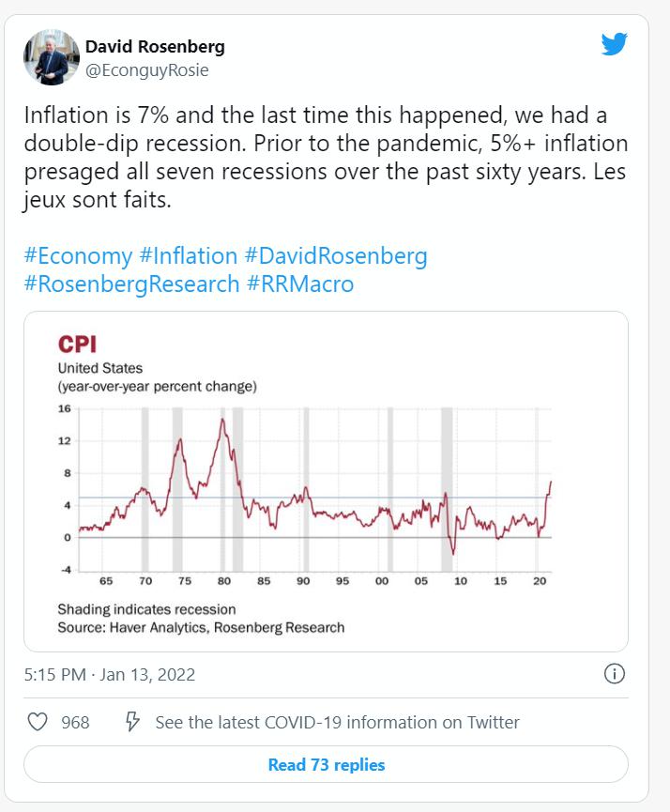Open the tweet info circle icon

point(615,674)
